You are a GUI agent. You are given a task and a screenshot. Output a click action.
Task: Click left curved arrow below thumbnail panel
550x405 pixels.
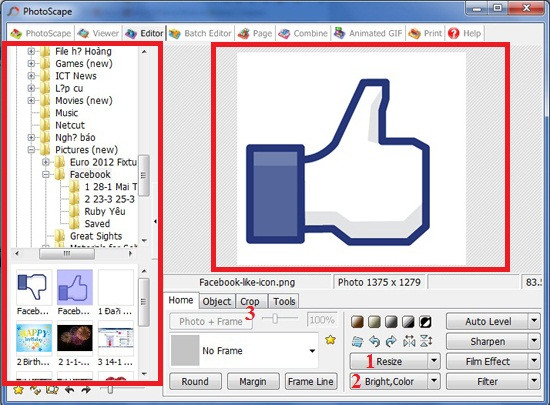tap(69, 390)
